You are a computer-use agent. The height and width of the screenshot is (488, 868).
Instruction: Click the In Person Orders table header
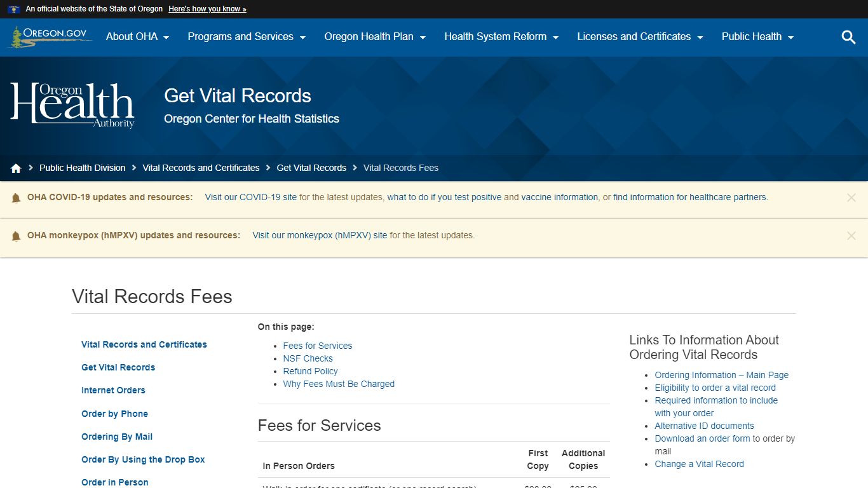click(299, 466)
